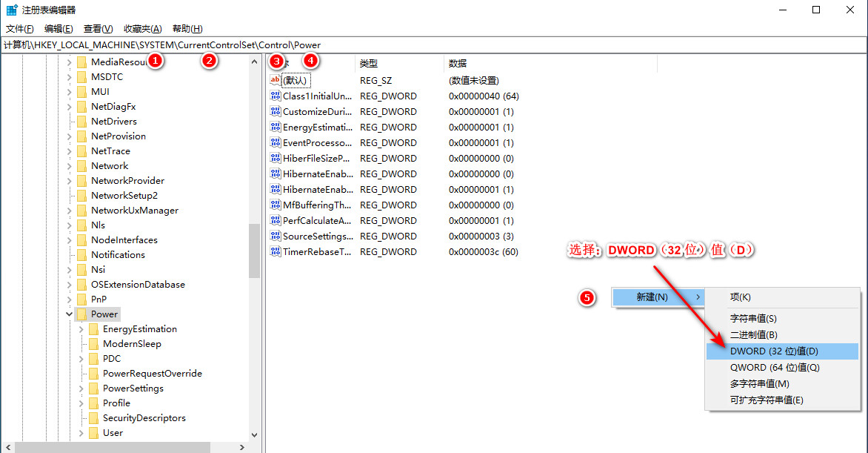Click the Registry Editor app icon in title bar

(x=12, y=10)
